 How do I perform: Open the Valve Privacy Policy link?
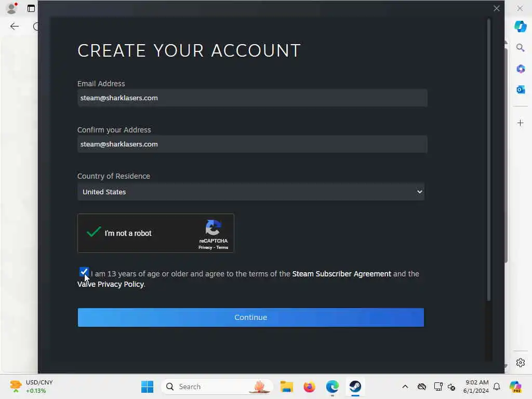[111, 284]
